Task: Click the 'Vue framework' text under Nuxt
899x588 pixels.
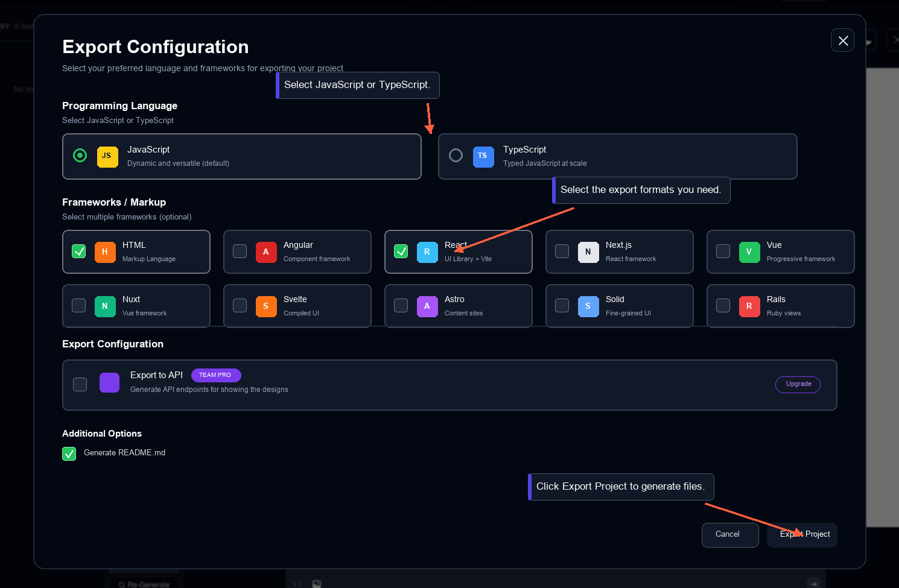Action: point(144,314)
